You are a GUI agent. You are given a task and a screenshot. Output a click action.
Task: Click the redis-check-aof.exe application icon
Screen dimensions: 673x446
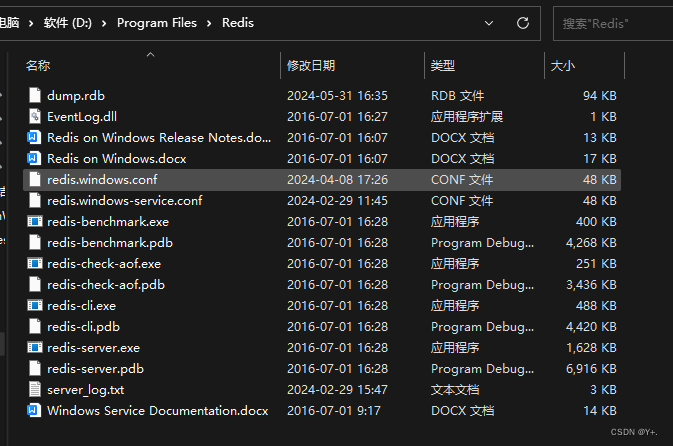35,264
